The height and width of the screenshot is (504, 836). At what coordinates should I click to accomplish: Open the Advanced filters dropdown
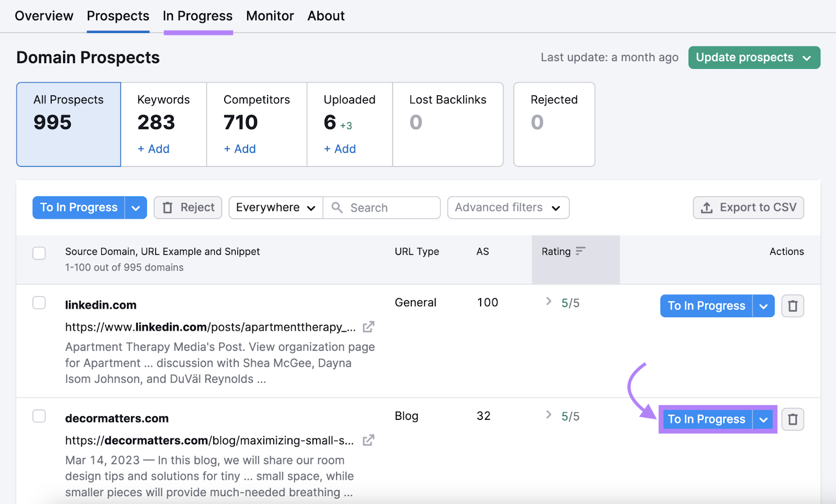507,207
